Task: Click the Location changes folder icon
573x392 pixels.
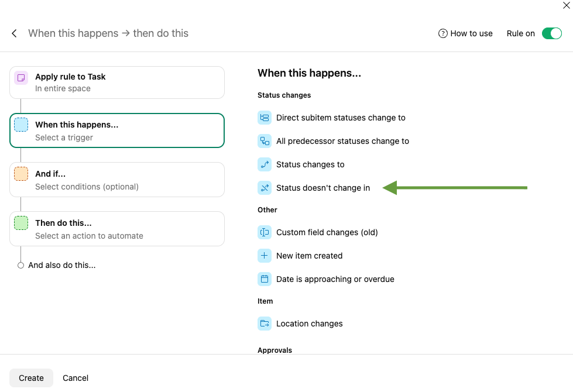Action: 265,324
